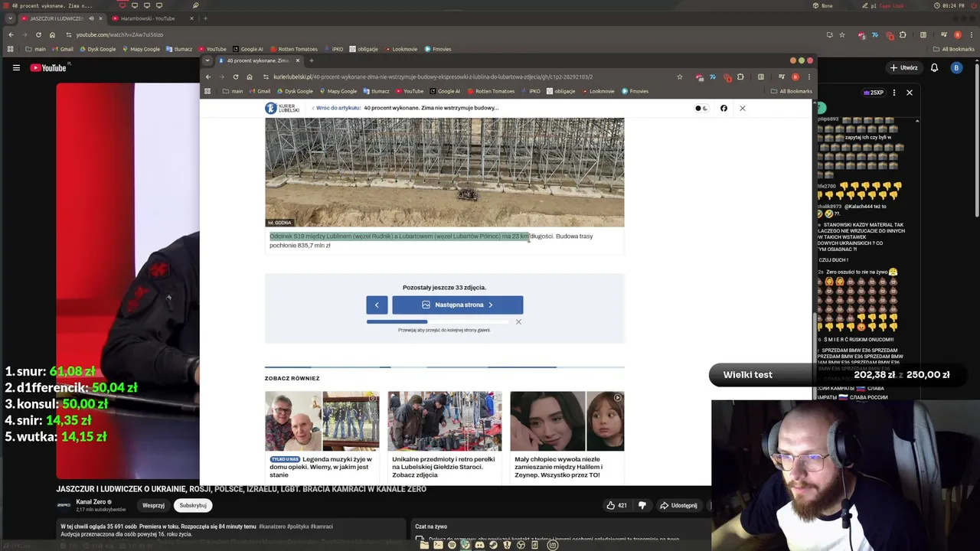Open the 25XP channel points badge
Image resolution: width=980 pixels, height=551 pixels.
pyautogui.click(x=872, y=93)
